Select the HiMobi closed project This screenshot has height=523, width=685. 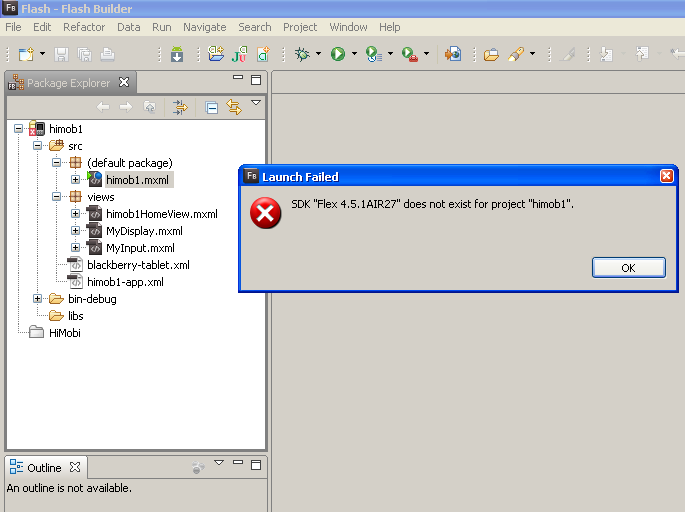(65, 333)
